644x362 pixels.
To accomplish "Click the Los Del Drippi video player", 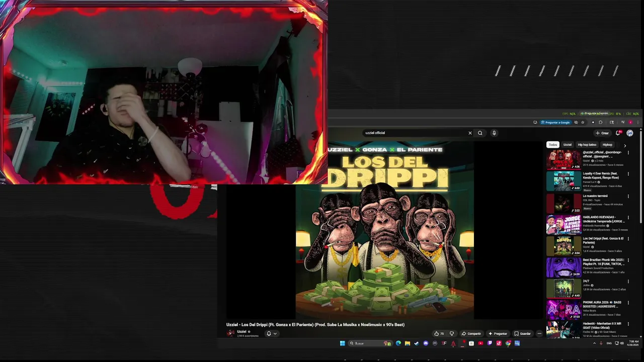I will (385, 230).
